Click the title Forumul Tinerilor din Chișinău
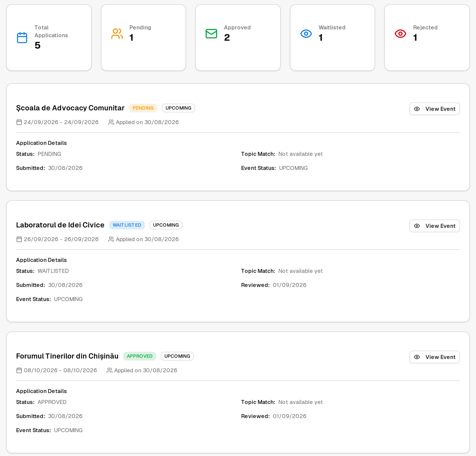This screenshot has height=456, width=476. click(x=67, y=356)
